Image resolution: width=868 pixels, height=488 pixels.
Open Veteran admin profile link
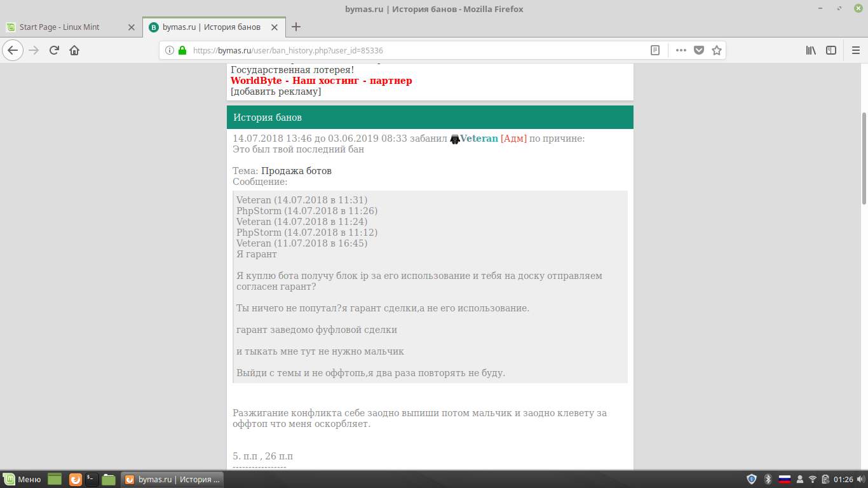[478, 139]
